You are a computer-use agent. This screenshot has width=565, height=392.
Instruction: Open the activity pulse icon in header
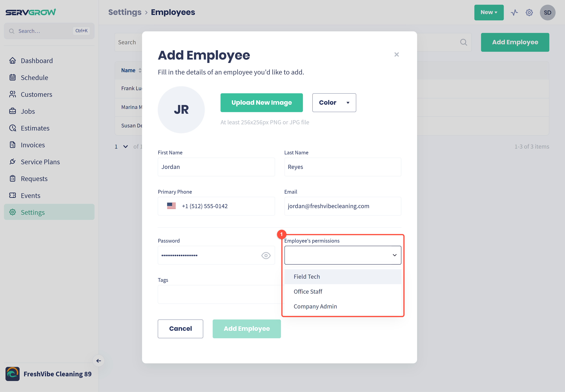(514, 13)
